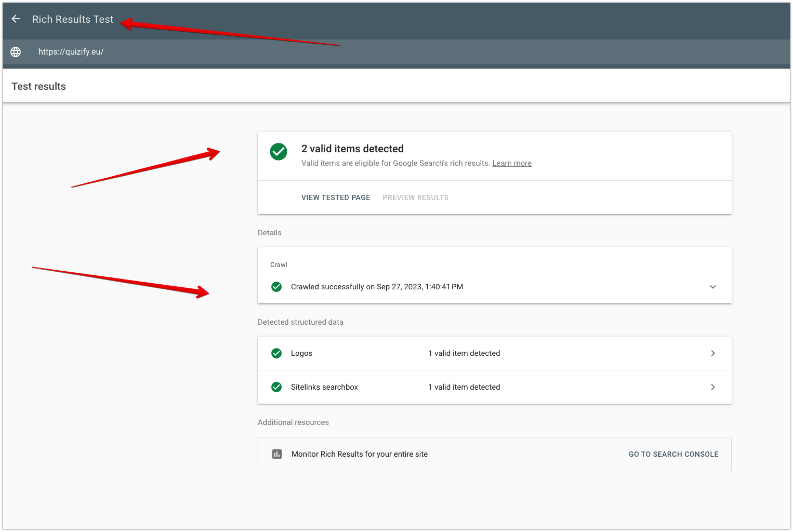Expand the Crawl details chevron
Viewport: 793px width, 532px height.
(712, 287)
